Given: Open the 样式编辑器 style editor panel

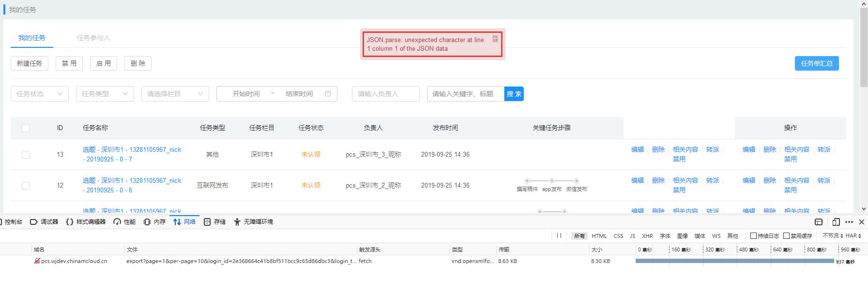Looking at the screenshot, I should pyautogui.click(x=86, y=222).
